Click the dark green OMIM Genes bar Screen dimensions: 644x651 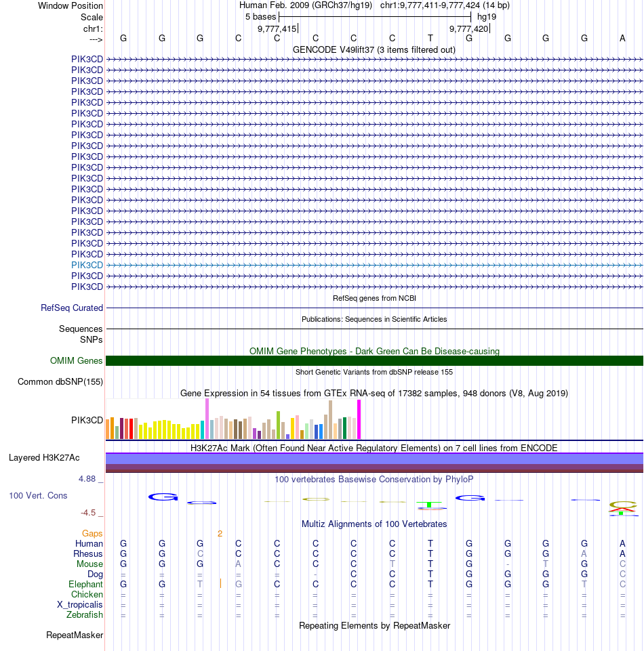(x=374, y=361)
